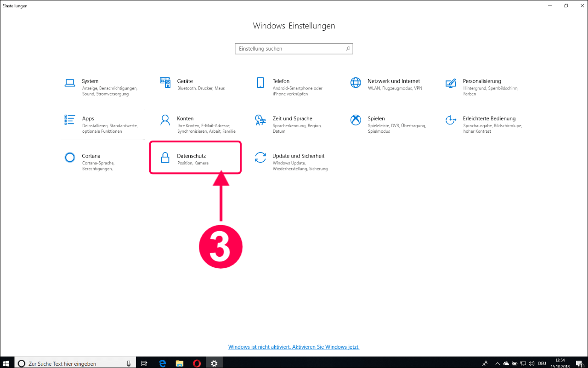Open Netzwerk und Internet settings
Image resolution: width=588 pixels, height=368 pixels.
[x=387, y=85]
